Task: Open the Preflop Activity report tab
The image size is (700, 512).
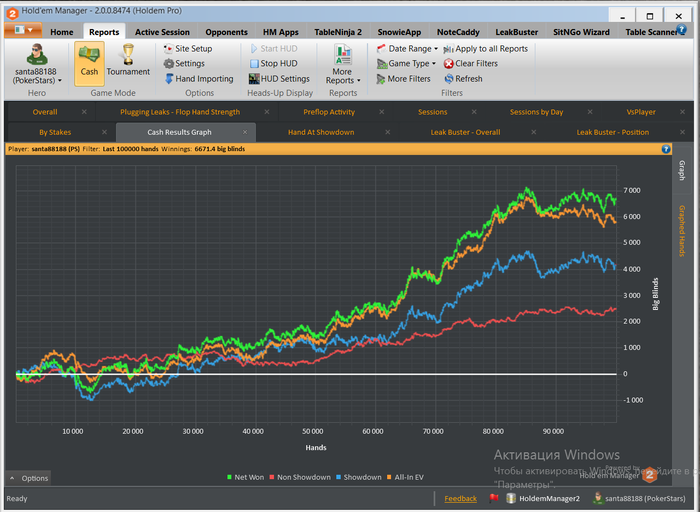Action: coord(329,112)
